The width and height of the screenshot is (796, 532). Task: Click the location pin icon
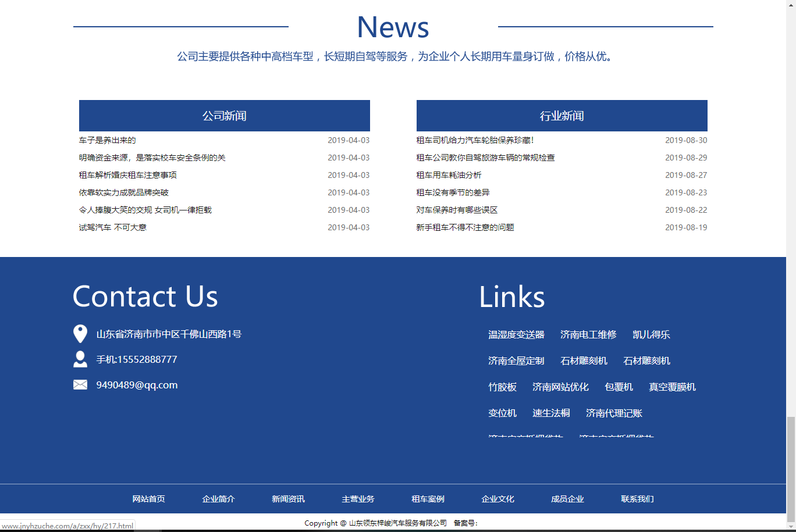[x=80, y=334]
